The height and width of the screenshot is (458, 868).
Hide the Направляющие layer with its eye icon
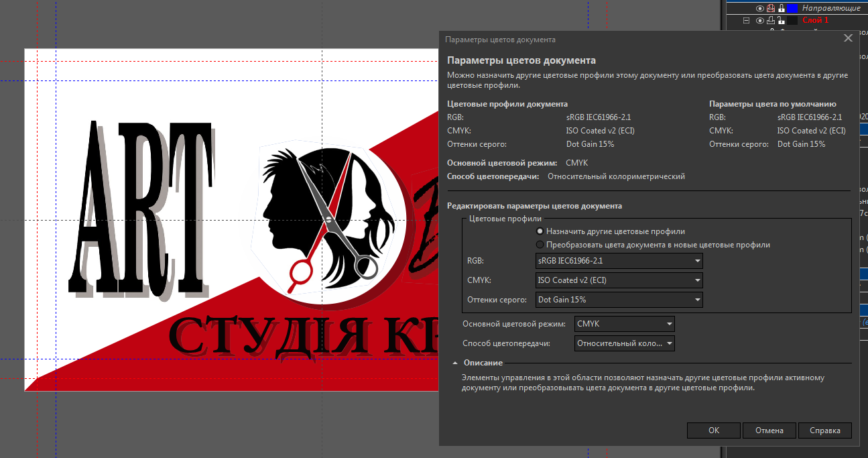[760, 8]
